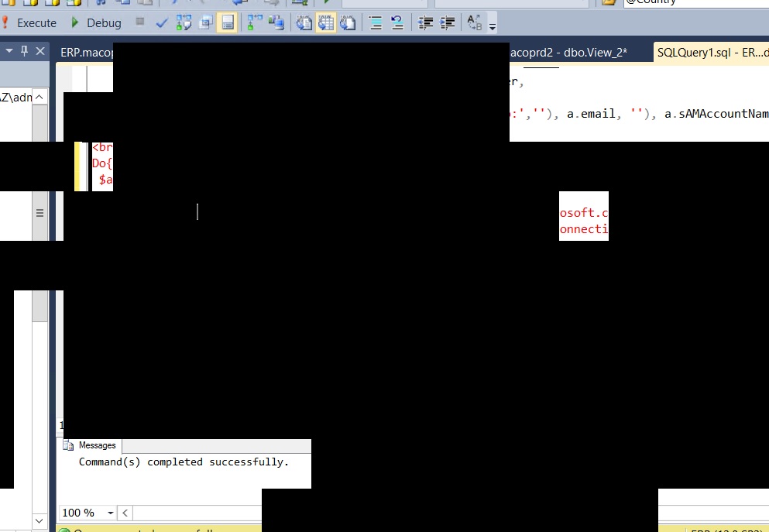Screen dimensions: 769x532
Task: Uncomment the selected lines icon
Action: (397, 22)
